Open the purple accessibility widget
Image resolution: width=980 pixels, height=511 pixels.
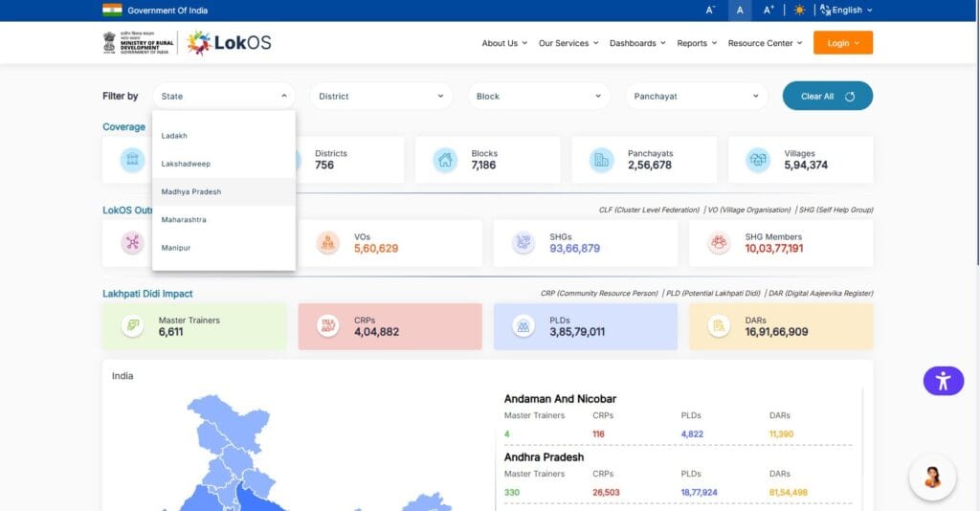pos(943,381)
